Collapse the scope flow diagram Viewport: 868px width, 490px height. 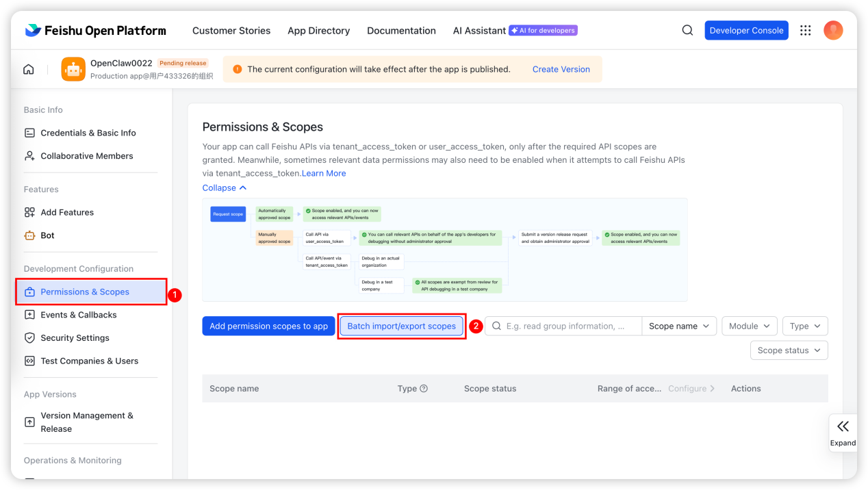coord(225,188)
